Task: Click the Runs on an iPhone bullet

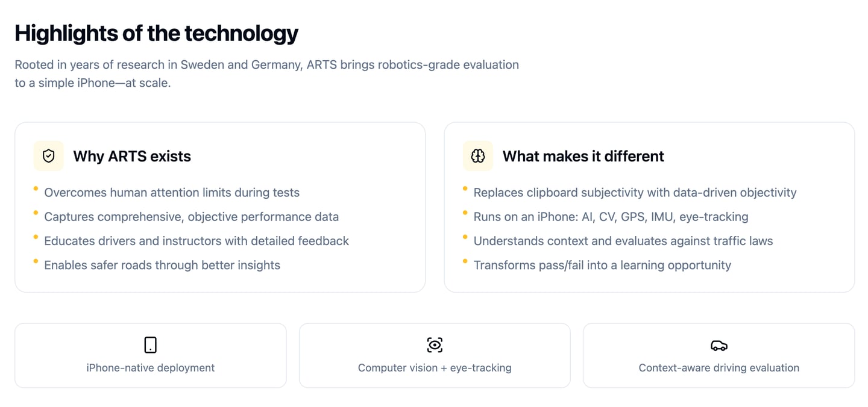Action: [x=611, y=217]
